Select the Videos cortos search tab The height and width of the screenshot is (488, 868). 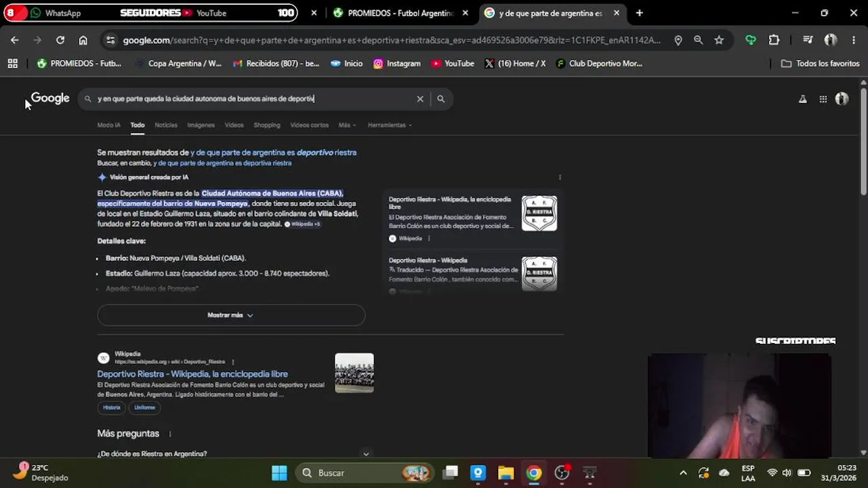pos(309,125)
